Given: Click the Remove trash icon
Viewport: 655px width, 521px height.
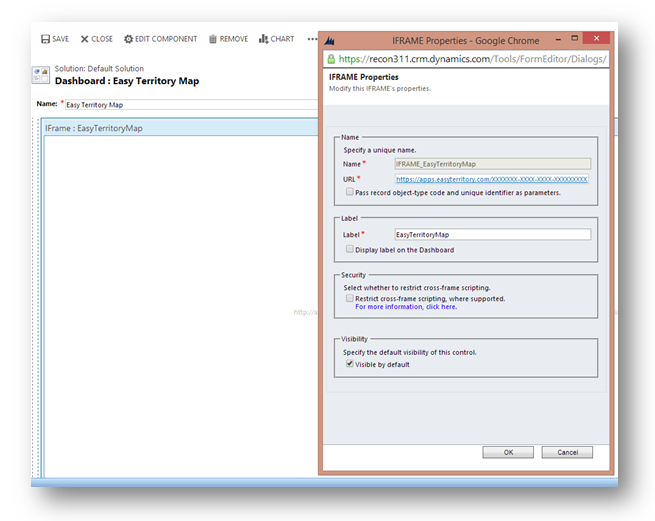Looking at the screenshot, I should (x=213, y=39).
